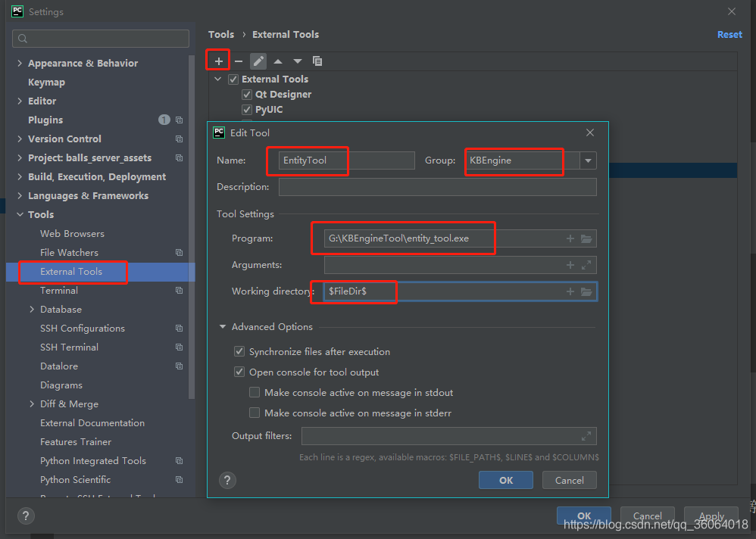Toggle Synchronize files after execution checkbox
This screenshot has height=539, width=756.
pyautogui.click(x=240, y=352)
